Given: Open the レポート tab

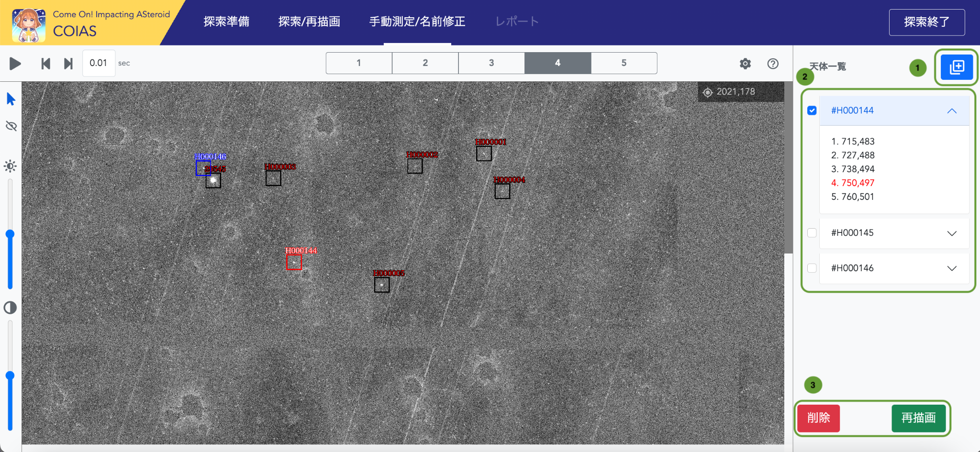Looking at the screenshot, I should [517, 22].
